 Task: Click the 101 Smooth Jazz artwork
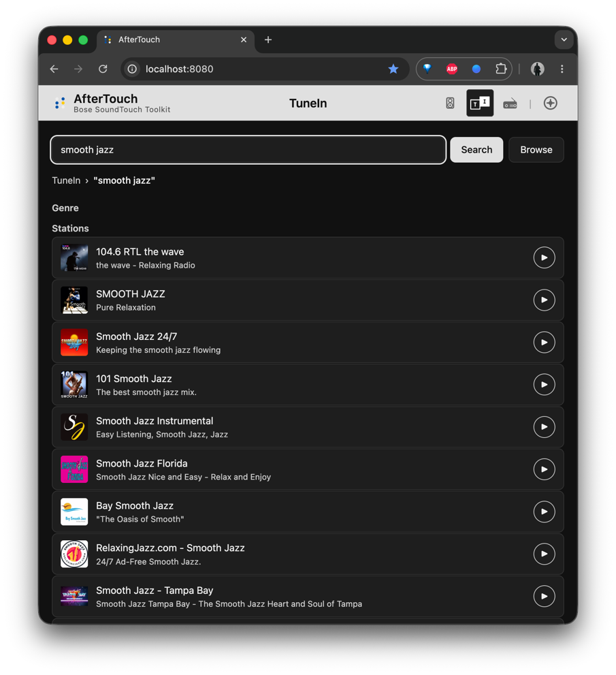point(74,384)
